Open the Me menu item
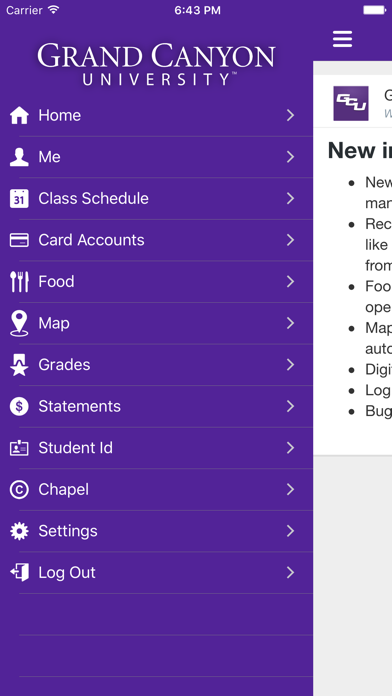392x696 pixels. [x=156, y=157]
